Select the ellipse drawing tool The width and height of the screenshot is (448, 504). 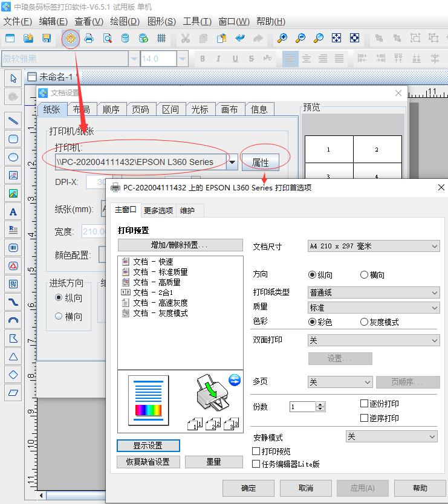point(13,157)
